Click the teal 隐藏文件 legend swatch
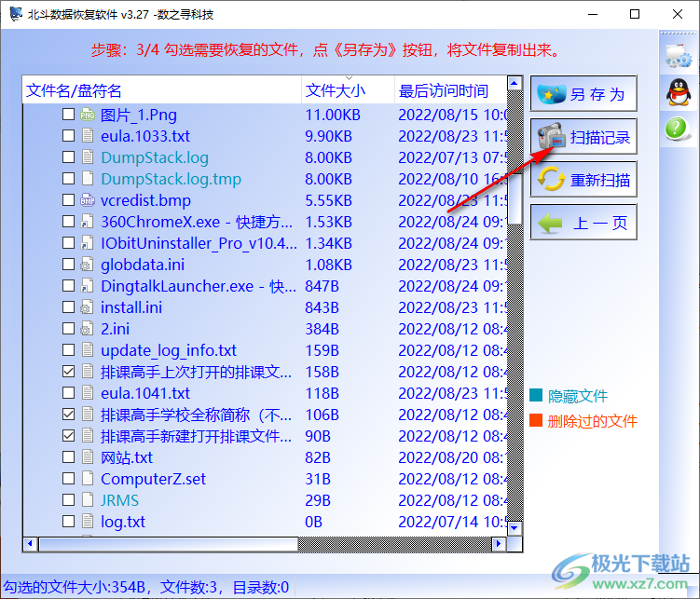700x599 pixels. 536,396
